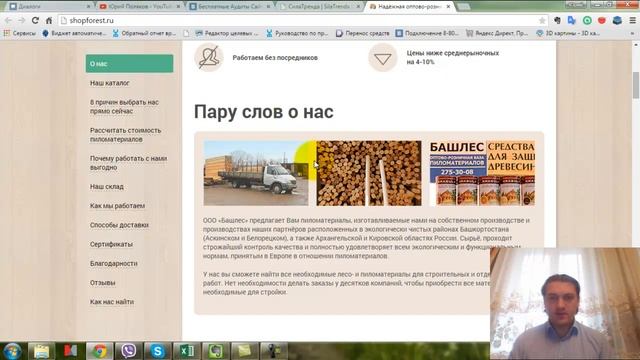Open sticky notes from the taskbar

(244, 351)
